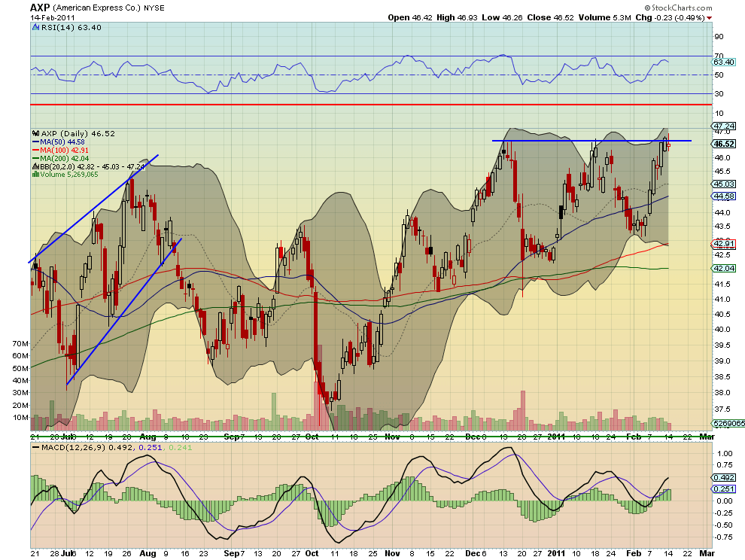Image resolution: width=745 pixels, height=560 pixels.
Task: Click the 40.0 label on price axis
Action: [722, 330]
